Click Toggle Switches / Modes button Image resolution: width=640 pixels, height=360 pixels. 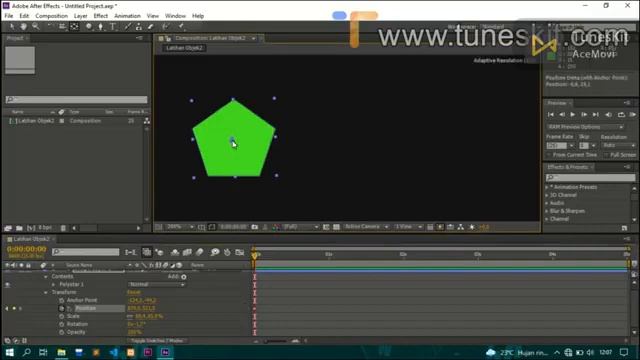coord(157,340)
